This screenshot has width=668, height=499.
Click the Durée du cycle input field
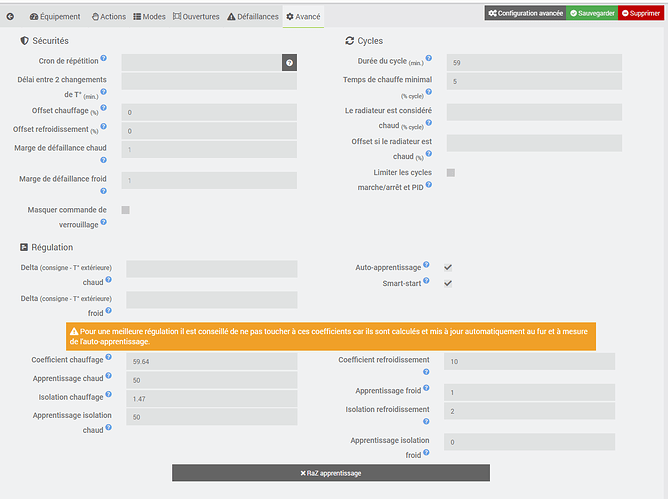click(534, 62)
